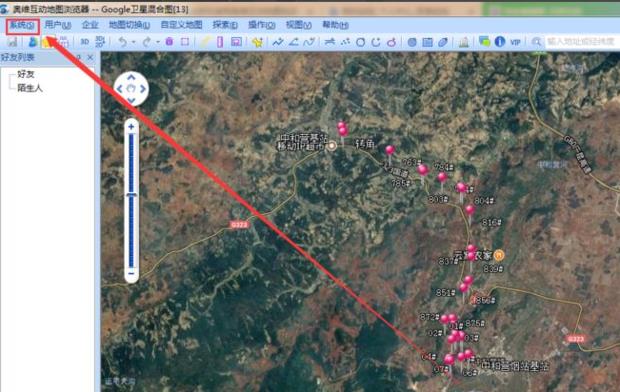The image size is (620, 392).
Task: Click the zoom slider handle
Action: (x=131, y=195)
